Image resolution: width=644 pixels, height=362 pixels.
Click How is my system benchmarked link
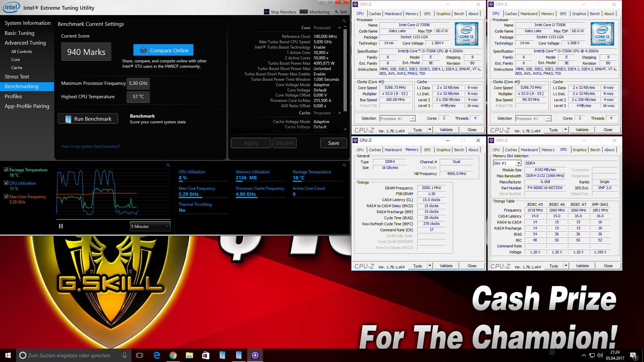[91, 146]
